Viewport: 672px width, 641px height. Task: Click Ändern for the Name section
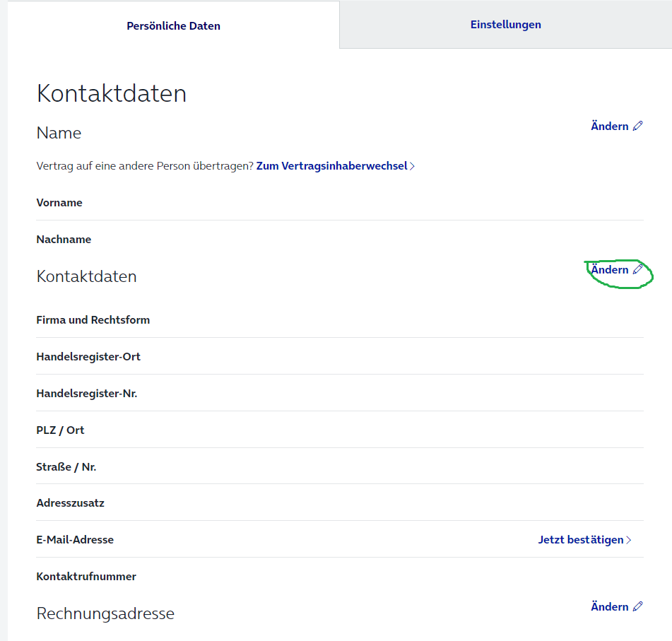click(x=609, y=126)
